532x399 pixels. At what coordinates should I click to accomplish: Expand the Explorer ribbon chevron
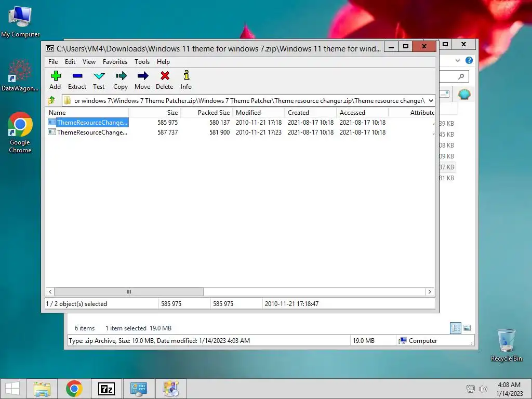click(458, 60)
